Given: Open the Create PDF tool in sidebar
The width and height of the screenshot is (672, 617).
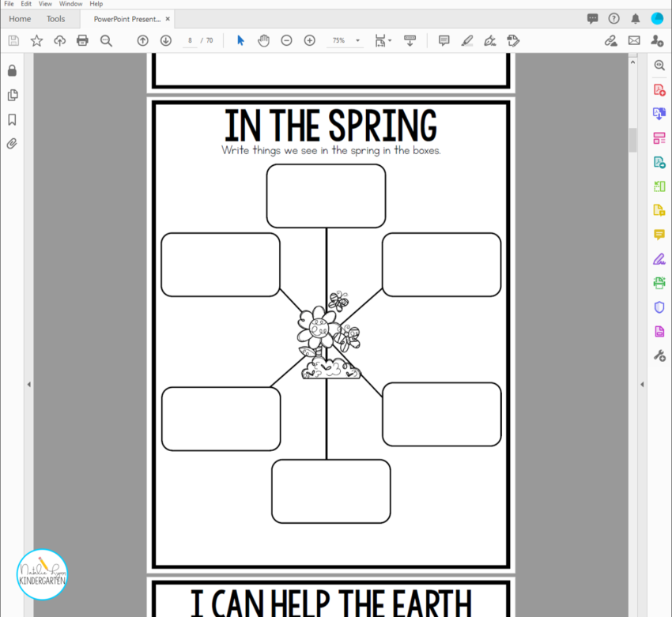Looking at the screenshot, I should 659,89.
